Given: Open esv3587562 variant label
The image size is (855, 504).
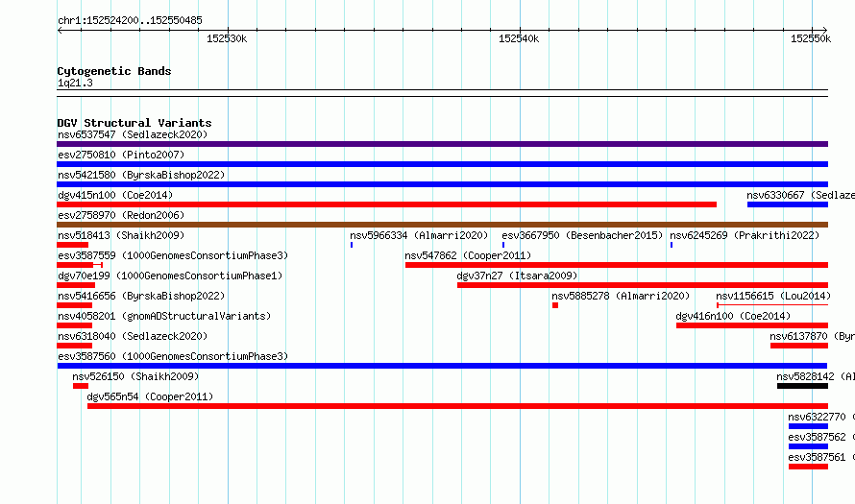Looking at the screenshot, I should coord(821,437).
